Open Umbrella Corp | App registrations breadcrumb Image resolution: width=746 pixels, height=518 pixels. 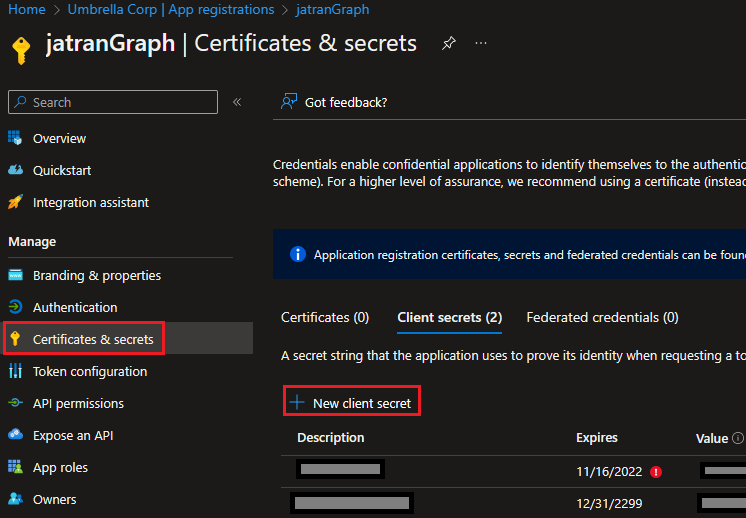coord(171,10)
